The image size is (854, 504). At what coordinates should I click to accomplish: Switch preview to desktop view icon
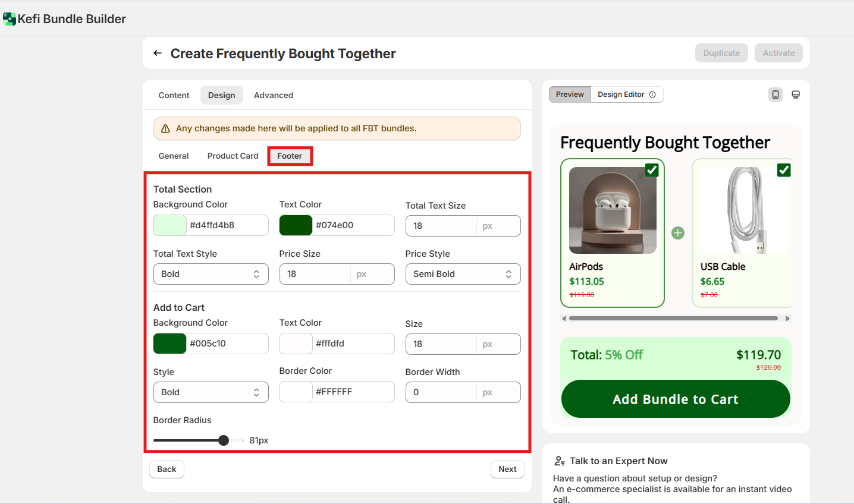(x=796, y=94)
